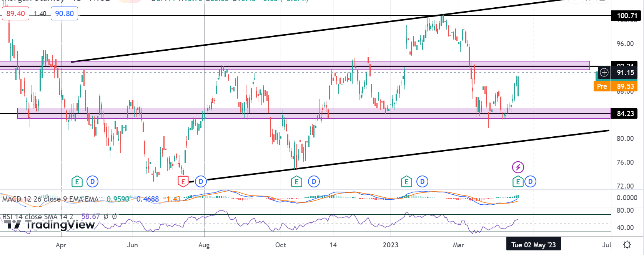
Task: Click the blue 90.80 buy price button
Action: click(x=65, y=14)
